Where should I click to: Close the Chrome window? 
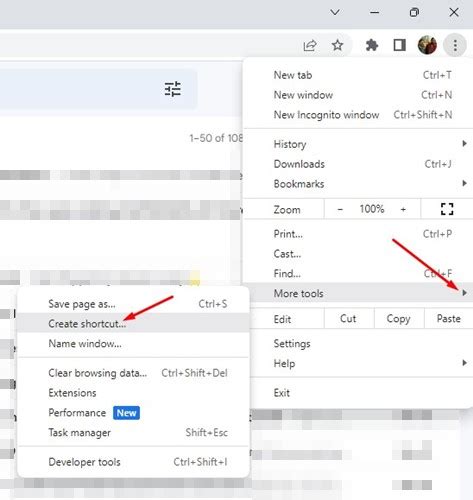(454, 12)
